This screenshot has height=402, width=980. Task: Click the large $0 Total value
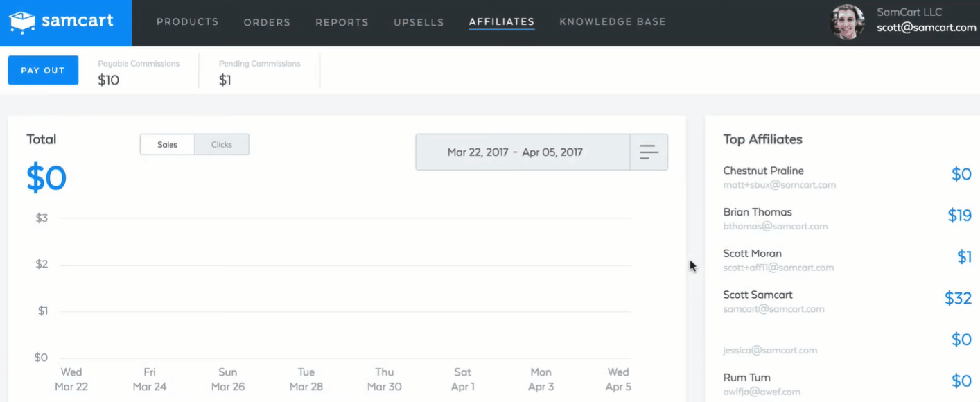click(x=46, y=178)
